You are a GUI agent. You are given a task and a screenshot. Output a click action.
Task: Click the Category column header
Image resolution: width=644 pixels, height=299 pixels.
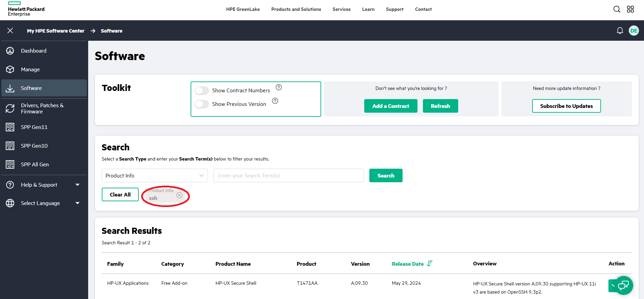pyautogui.click(x=173, y=264)
